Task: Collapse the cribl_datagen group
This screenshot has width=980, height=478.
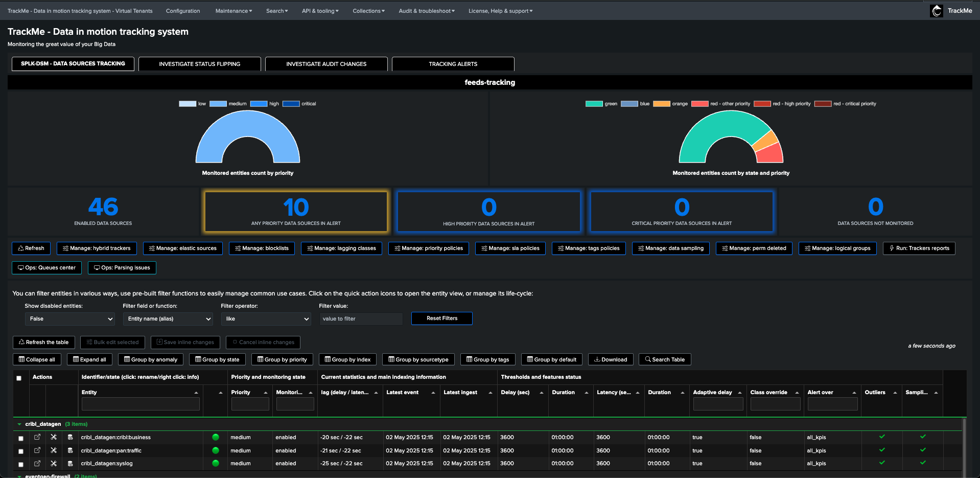Action: (19, 424)
